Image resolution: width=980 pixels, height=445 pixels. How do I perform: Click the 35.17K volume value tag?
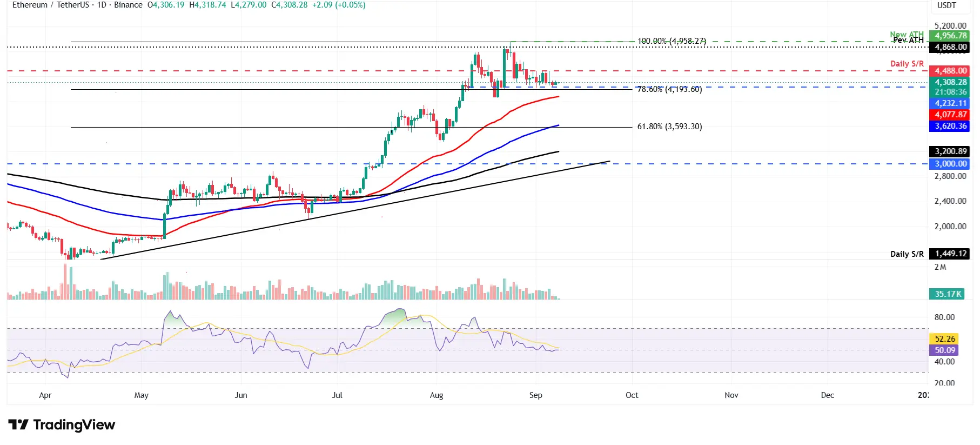(948, 294)
